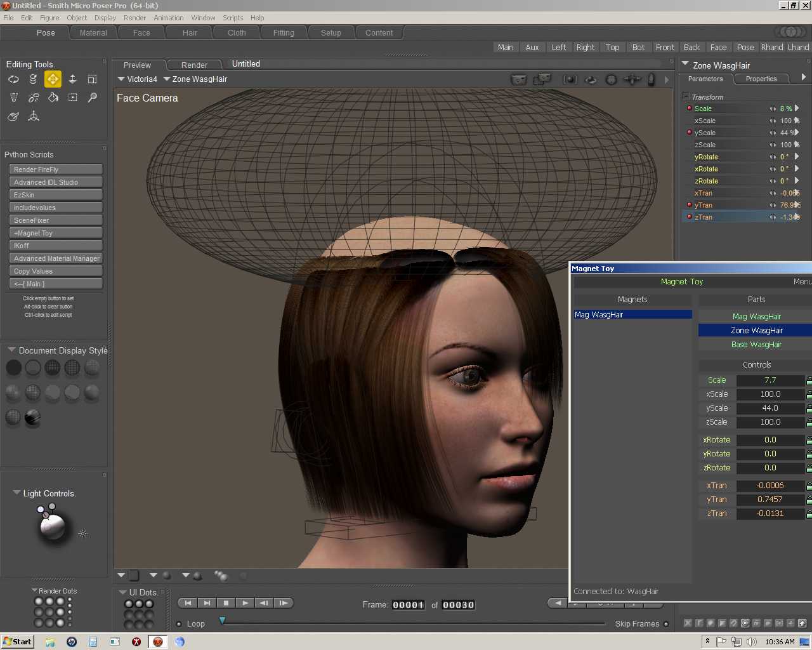This screenshot has width=812, height=650.
Task: Choose the Texture Shaded display style sphere
Action: click(x=32, y=417)
